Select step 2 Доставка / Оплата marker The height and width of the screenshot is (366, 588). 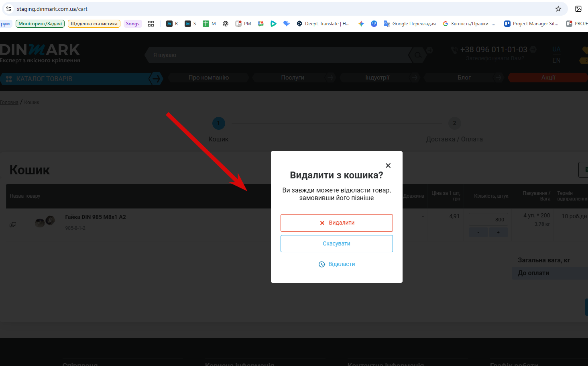454,123
